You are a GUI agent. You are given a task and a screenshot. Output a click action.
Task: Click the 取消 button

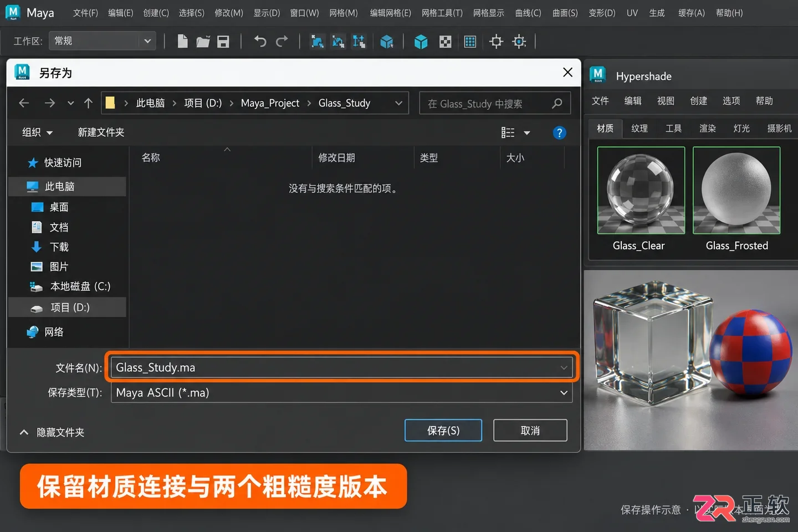click(530, 431)
